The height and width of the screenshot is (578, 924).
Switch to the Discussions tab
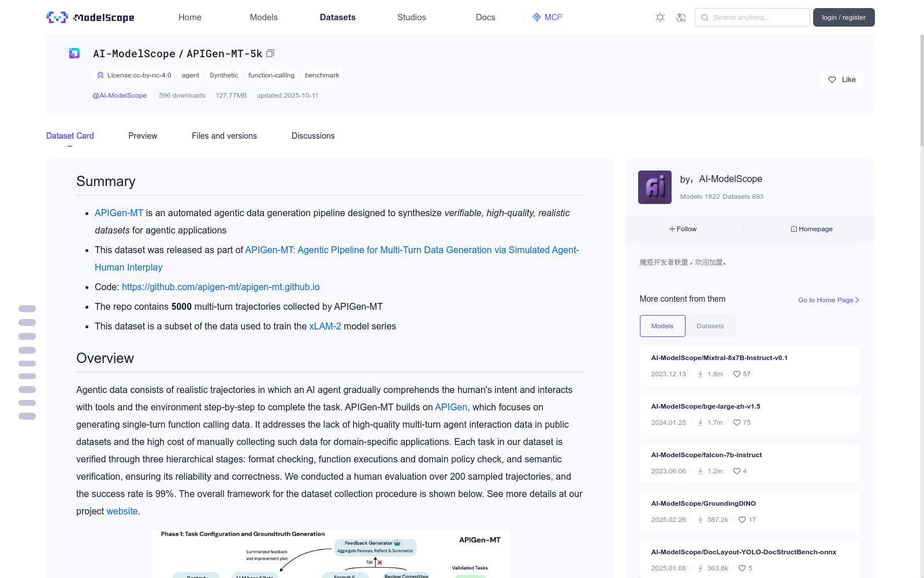coord(313,136)
